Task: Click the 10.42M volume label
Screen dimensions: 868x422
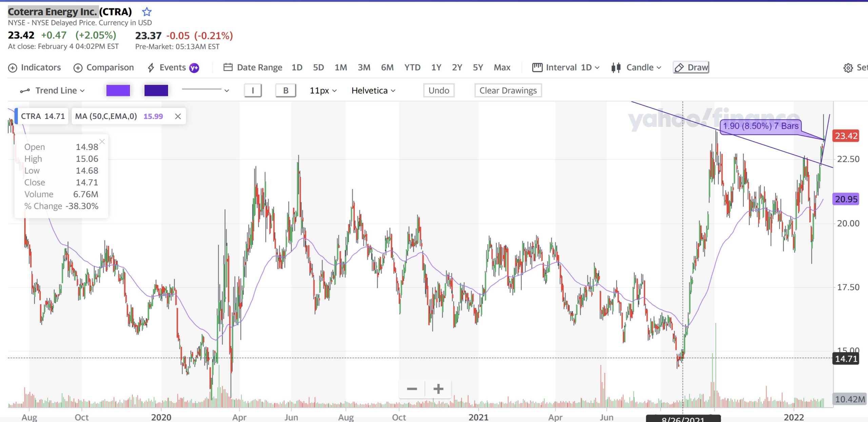Action: coord(850,399)
